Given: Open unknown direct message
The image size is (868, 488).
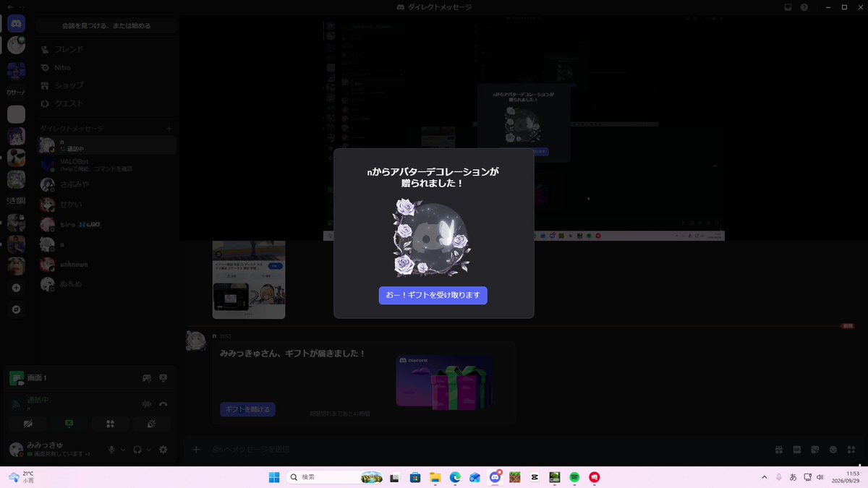Looking at the screenshot, I should pos(106,264).
